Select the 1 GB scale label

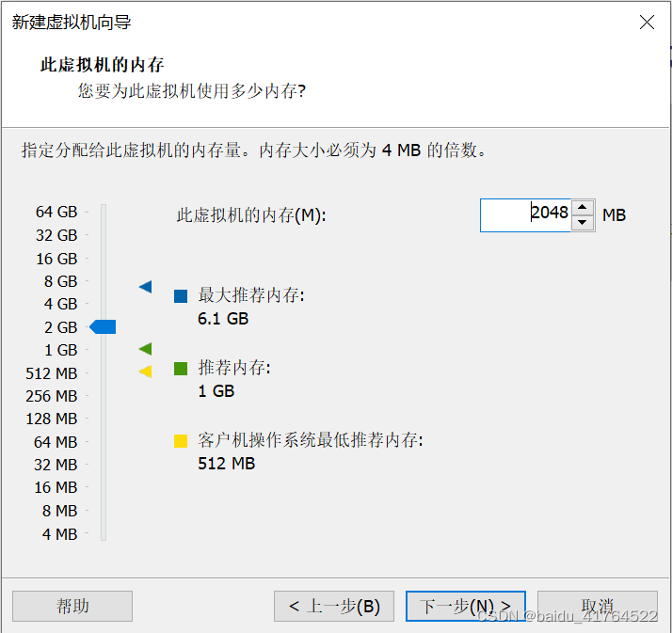60,350
